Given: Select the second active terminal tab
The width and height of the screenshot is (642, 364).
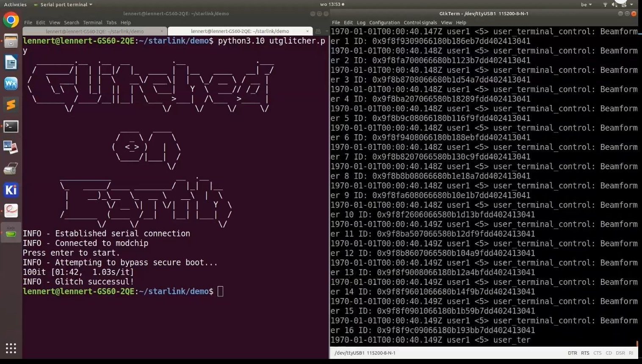Looking at the screenshot, I should click(240, 31).
